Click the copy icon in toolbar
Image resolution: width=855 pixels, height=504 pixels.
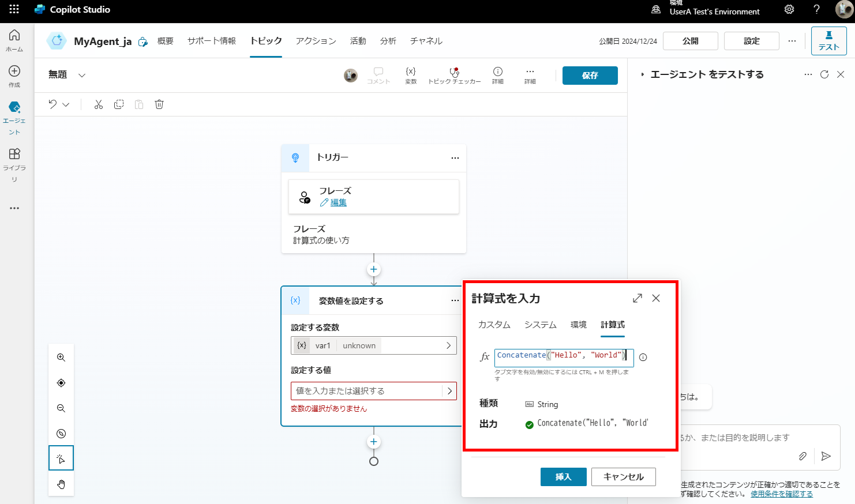pyautogui.click(x=119, y=104)
